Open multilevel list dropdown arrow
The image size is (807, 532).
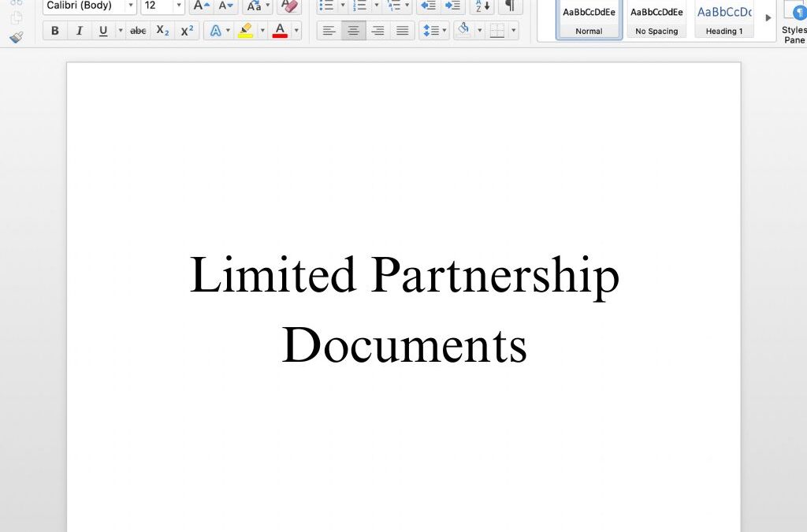tap(407, 6)
